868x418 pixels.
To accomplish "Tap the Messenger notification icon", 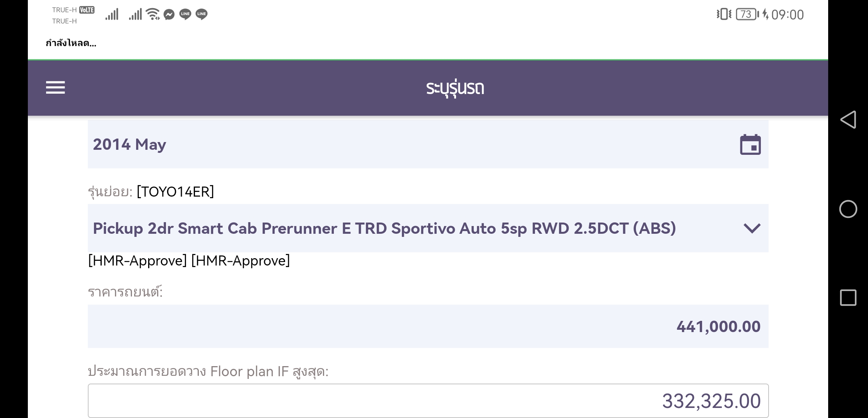I will [x=169, y=15].
